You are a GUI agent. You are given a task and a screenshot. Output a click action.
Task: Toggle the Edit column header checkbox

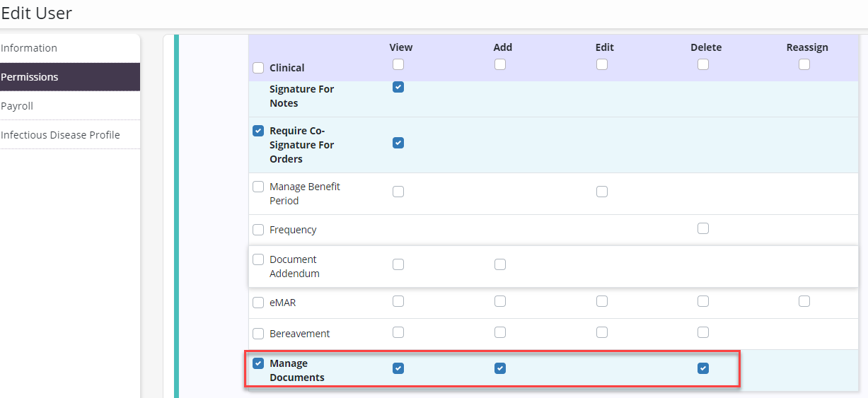pyautogui.click(x=602, y=64)
